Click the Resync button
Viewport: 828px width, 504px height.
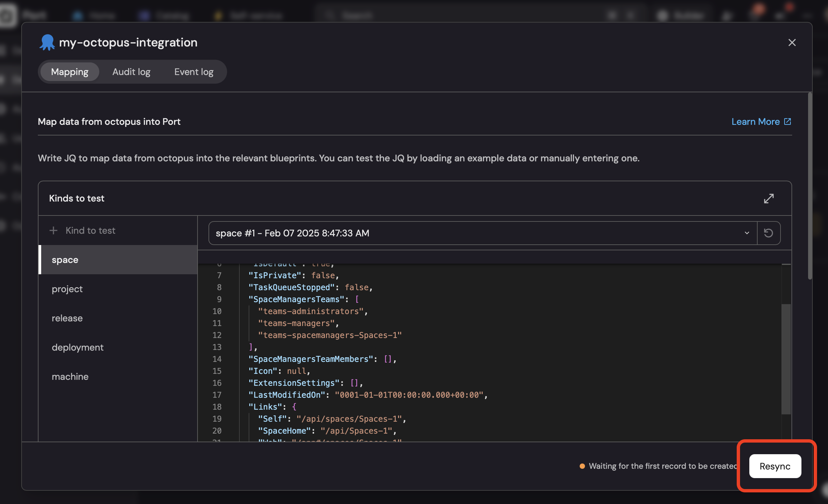[x=775, y=466]
